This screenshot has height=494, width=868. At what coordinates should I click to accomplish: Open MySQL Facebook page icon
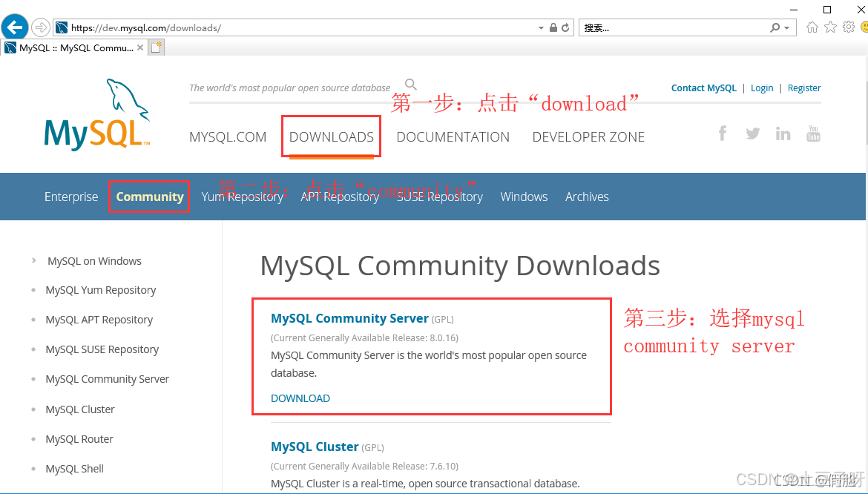pos(723,133)
